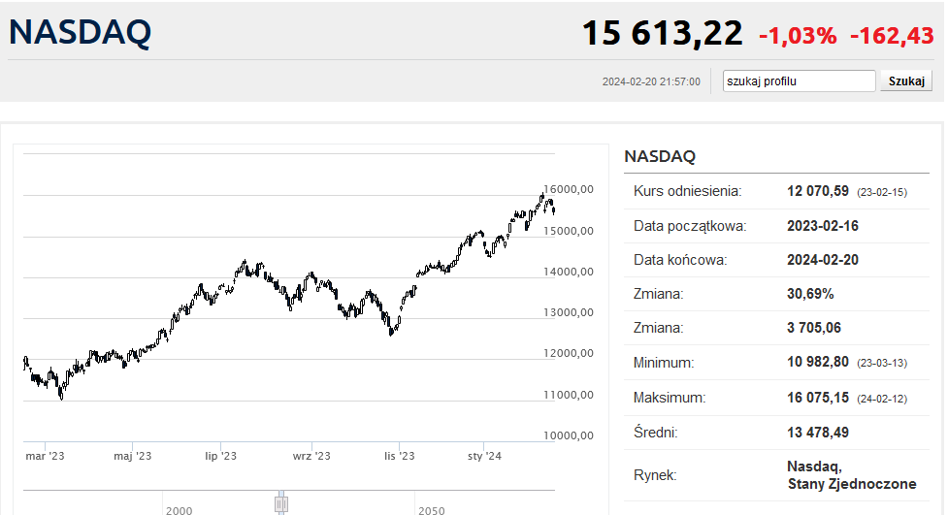Click the 2000 mark on the range timeline
The image size is (948, 515).
(180, 510)
